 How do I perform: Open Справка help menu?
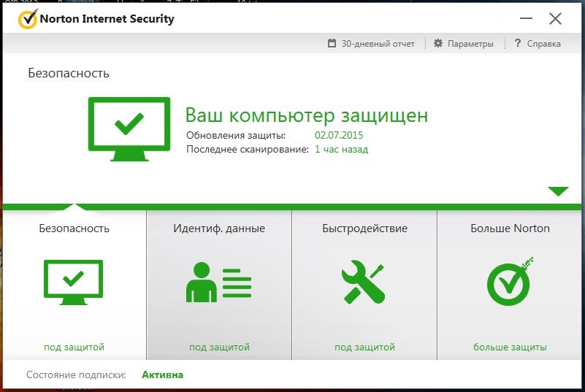tap(544, 44)
